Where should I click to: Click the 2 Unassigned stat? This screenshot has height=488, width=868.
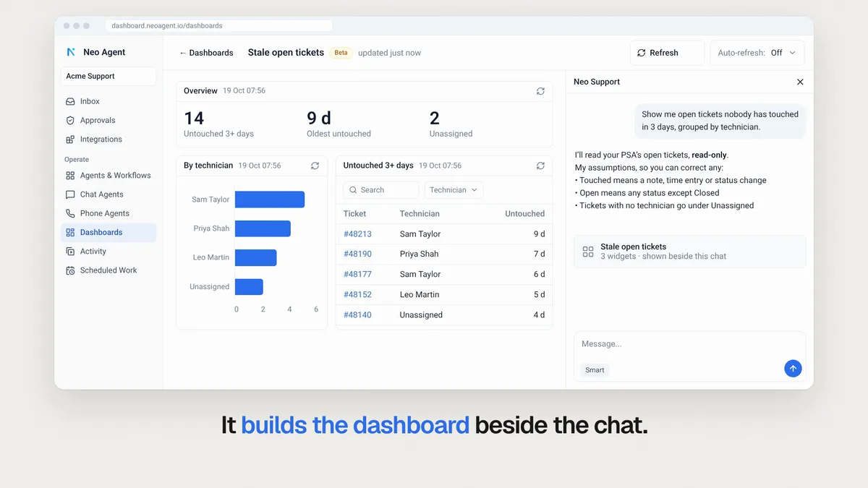pos(451,124)
